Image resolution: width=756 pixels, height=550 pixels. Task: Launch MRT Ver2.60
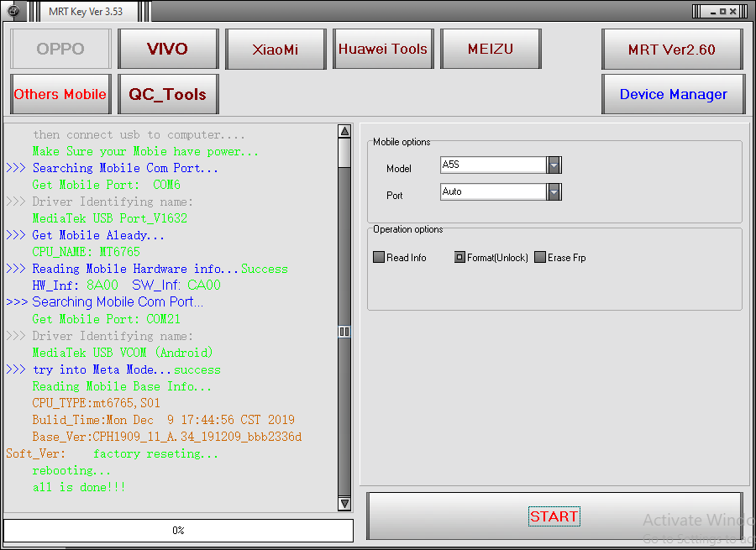[x=672, y=50]
